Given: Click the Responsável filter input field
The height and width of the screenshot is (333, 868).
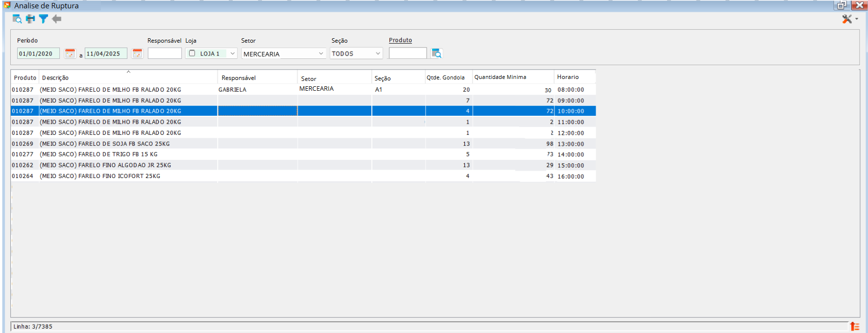Looking at the screenshot, I should (x=165, y=53).
